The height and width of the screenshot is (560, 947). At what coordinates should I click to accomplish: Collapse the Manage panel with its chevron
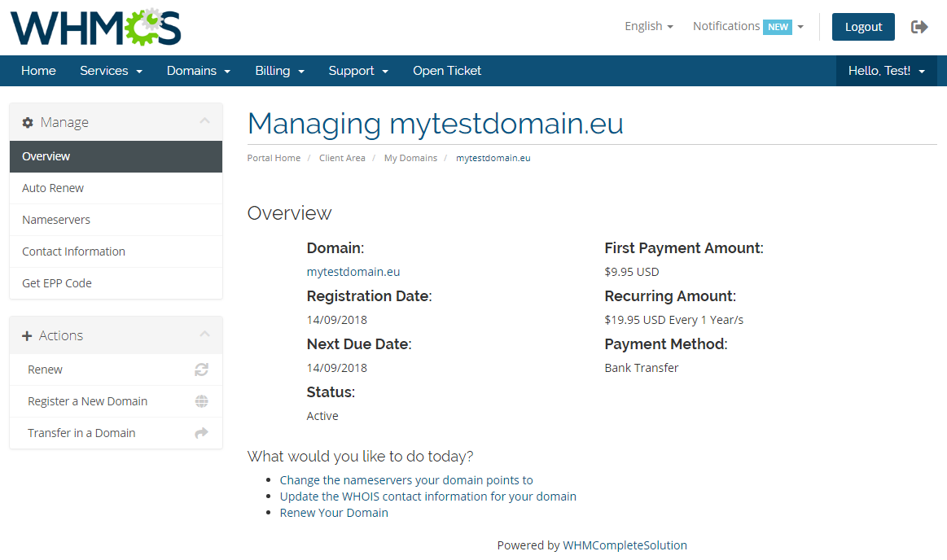pyautogui.click(x=205, y=121)
